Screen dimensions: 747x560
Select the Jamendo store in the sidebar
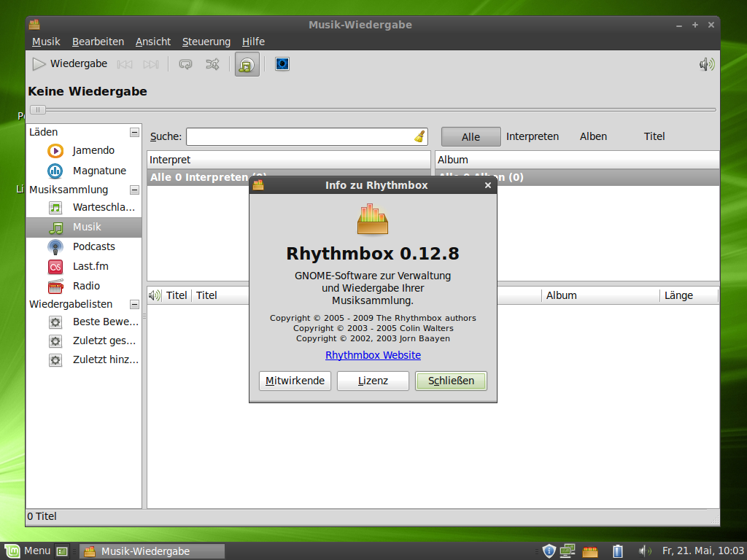click(93, 151)
